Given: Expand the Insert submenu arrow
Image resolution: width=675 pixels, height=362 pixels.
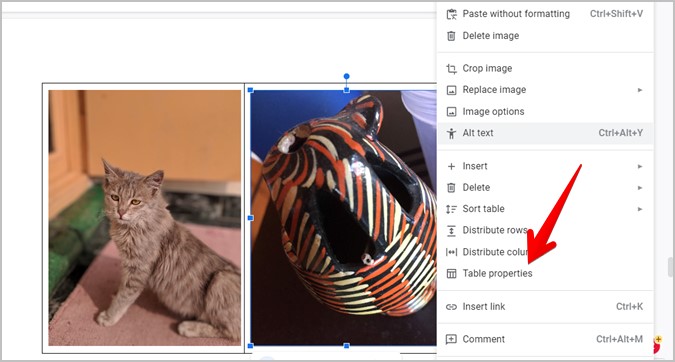Looking at the screenshot, I should pyautogui.click(x=640, y=166).
